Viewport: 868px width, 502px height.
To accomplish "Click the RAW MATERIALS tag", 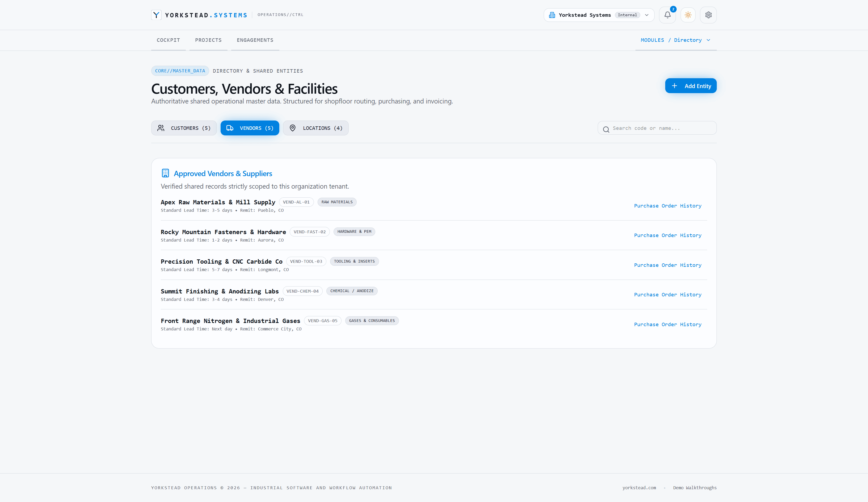I will pos(337,202).
